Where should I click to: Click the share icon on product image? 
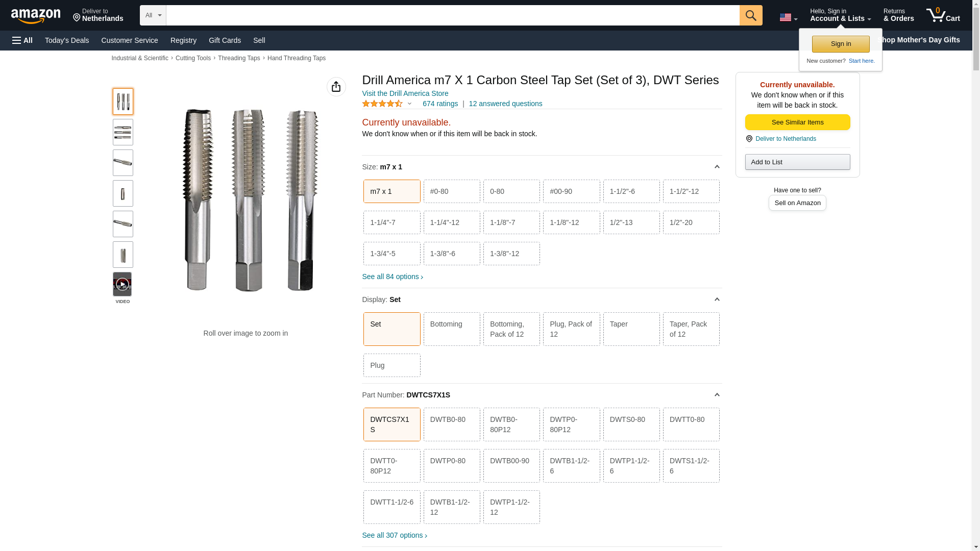pyautogui.click(x=336, y=87)
